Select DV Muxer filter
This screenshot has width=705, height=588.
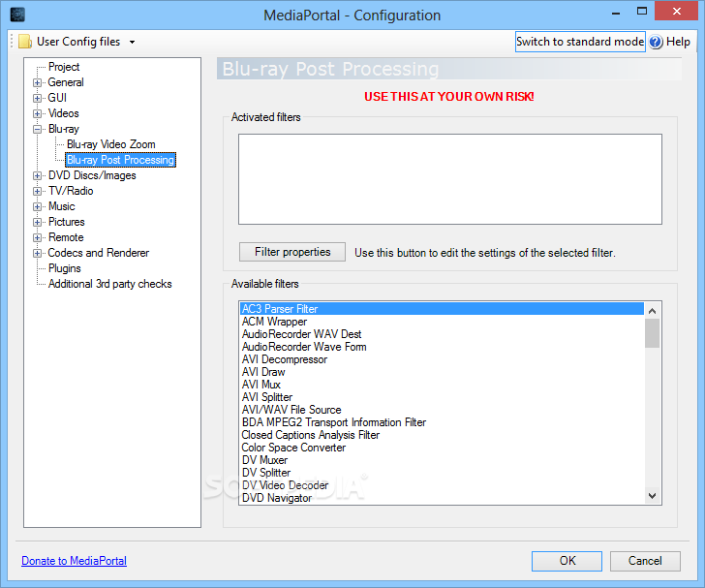pyautogui.click(x=442, y=460)
